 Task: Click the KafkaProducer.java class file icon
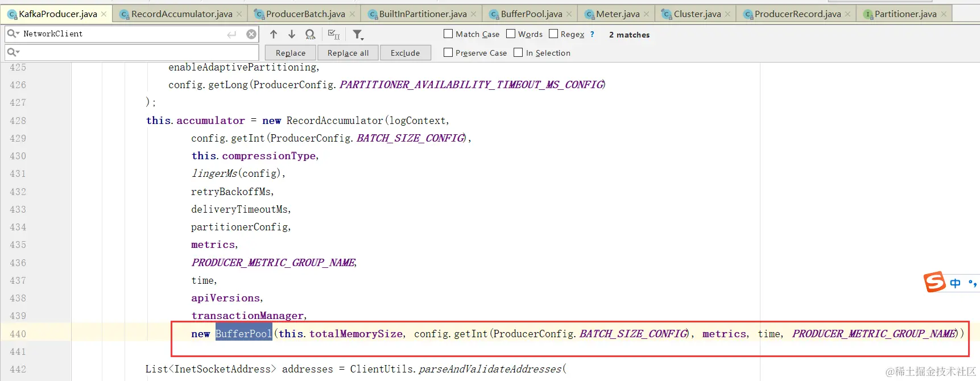point(12,14)
